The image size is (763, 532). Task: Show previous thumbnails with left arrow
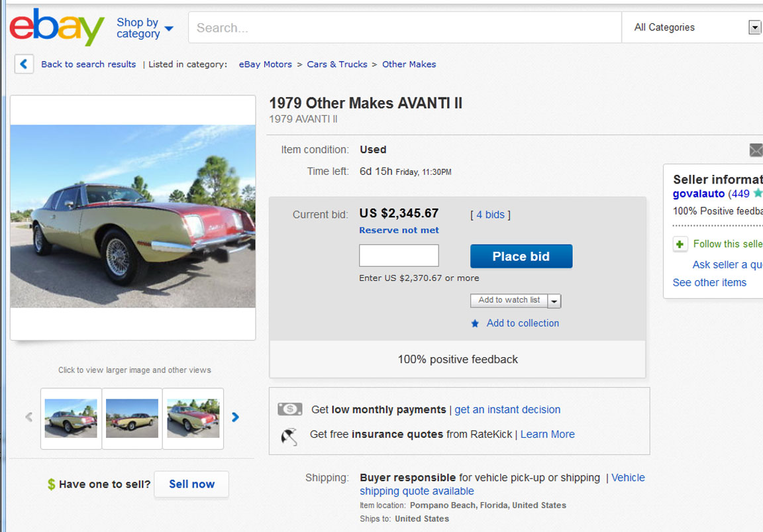tap(28, 417)
